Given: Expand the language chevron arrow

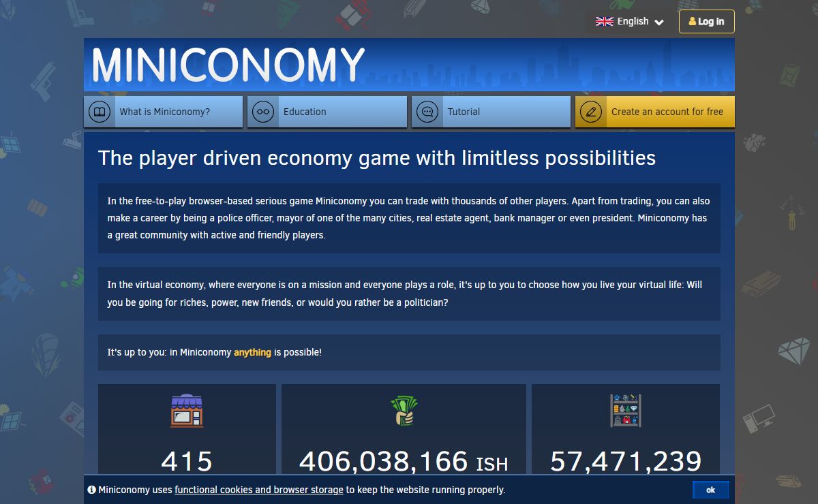Looking at the screenshot, I should pos(658,22).
